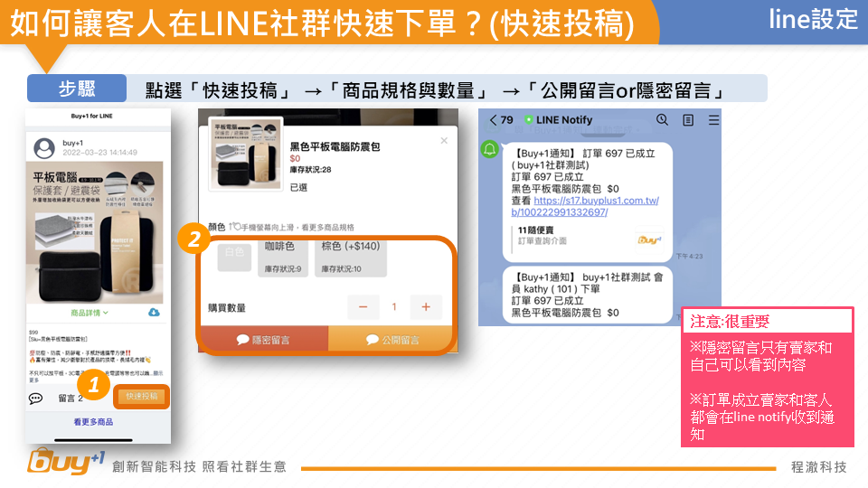The image size is (868, 488).
Task: Click the blue cloud download icon
Action: point(154,313)
